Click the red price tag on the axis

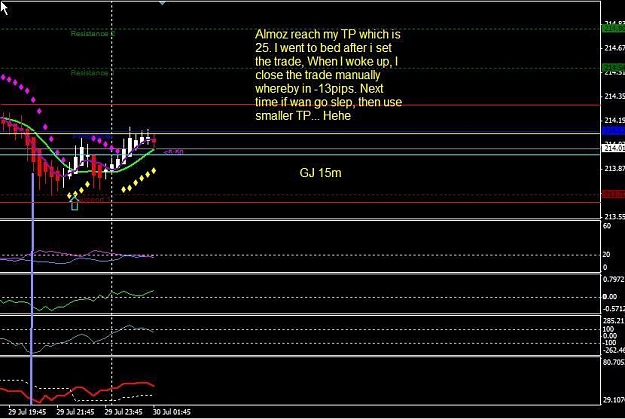[613, 194]
